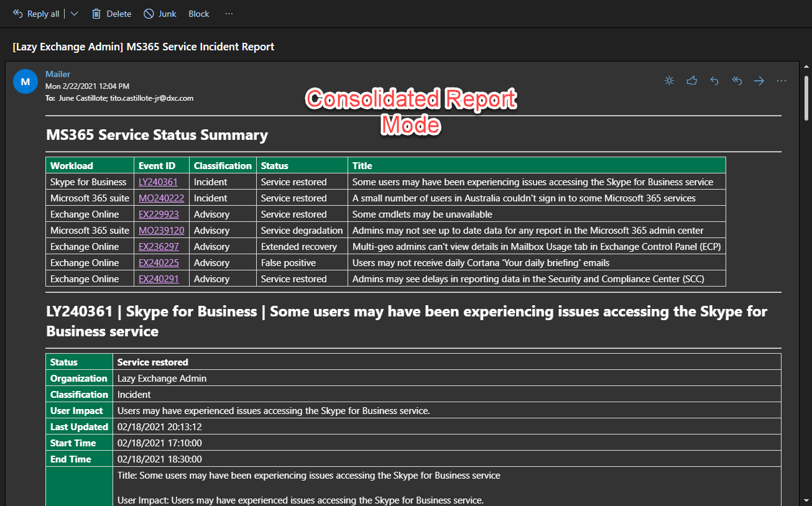Click the email subject line text
The height and width of the screenshot is (506, 812).
click(x=144, y=47)
